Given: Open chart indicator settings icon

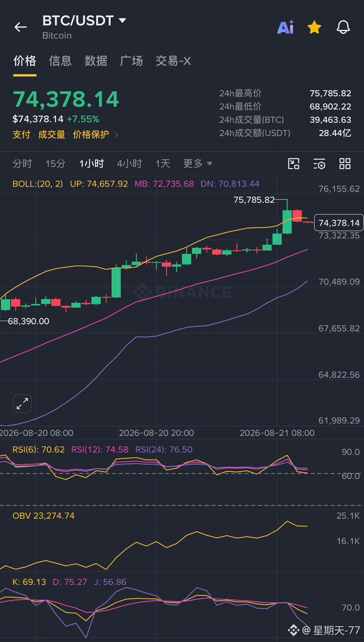Looking at the screenshot, I should [319, 164].
